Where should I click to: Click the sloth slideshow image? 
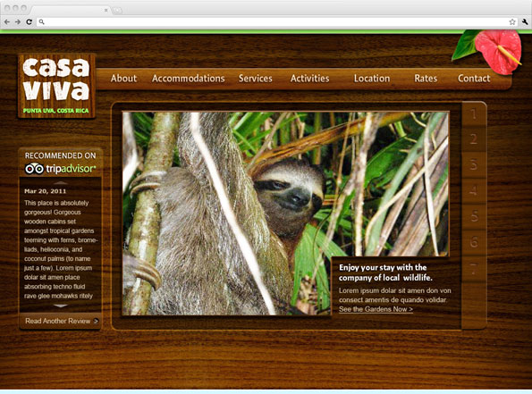(x=286, y=214)
